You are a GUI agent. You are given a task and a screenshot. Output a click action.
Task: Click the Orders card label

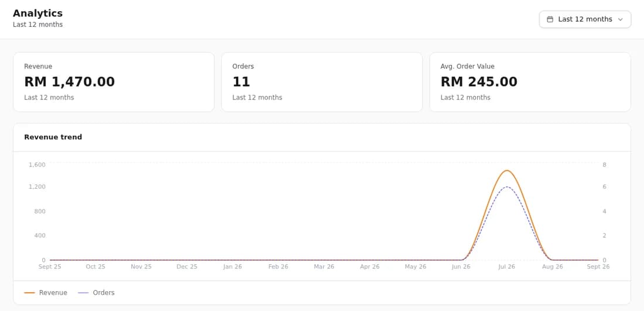pos(243,66)
